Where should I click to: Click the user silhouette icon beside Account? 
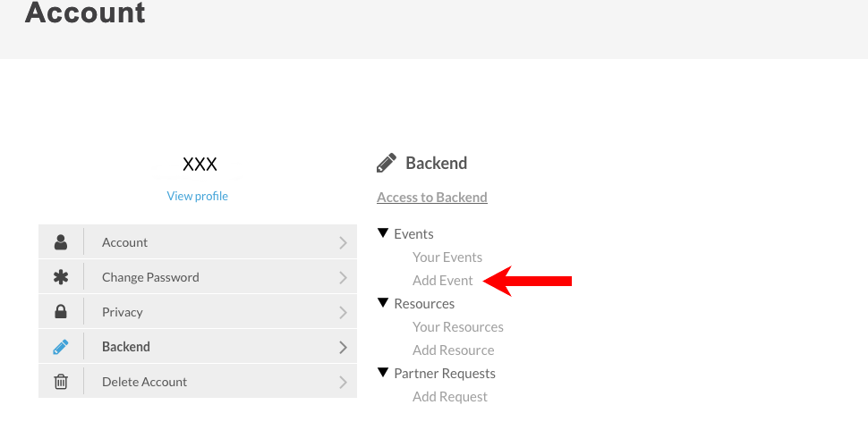click(61, 242)
